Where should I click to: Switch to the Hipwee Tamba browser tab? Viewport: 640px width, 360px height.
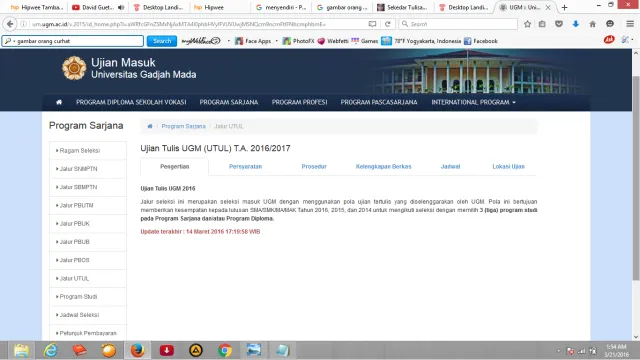pos(37,7)
